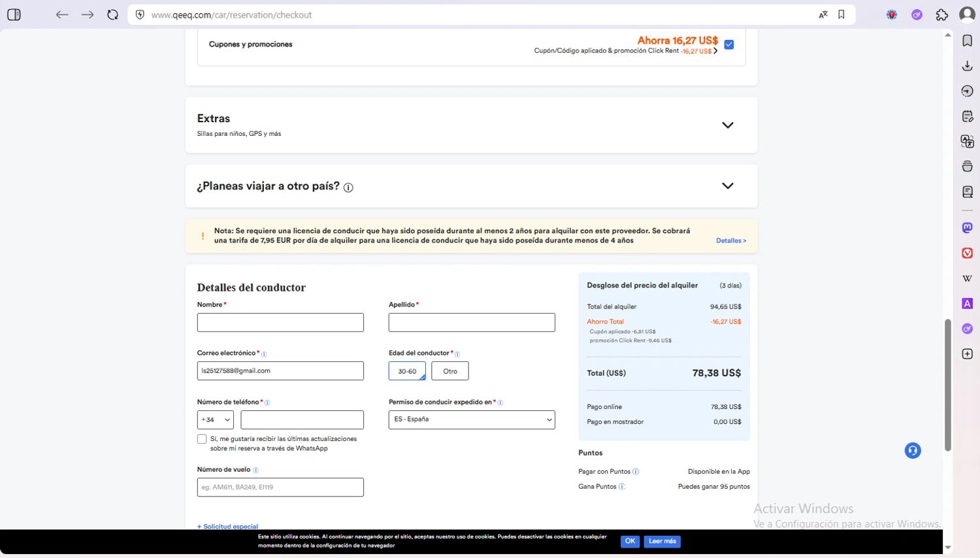Click the Leer más cookie button
The image size is (980, 558).
662,541
